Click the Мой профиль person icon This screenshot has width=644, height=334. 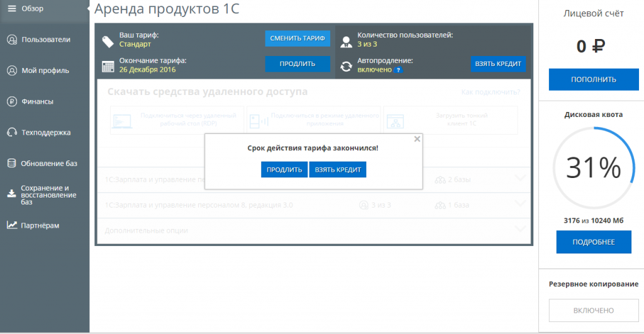point(11,70)
